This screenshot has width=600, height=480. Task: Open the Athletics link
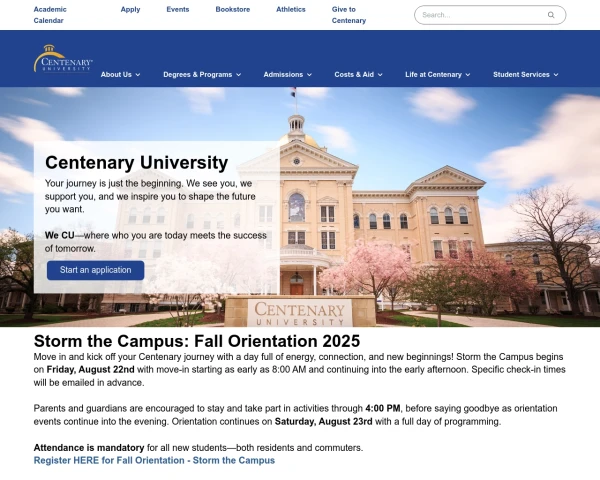[291, 10]
